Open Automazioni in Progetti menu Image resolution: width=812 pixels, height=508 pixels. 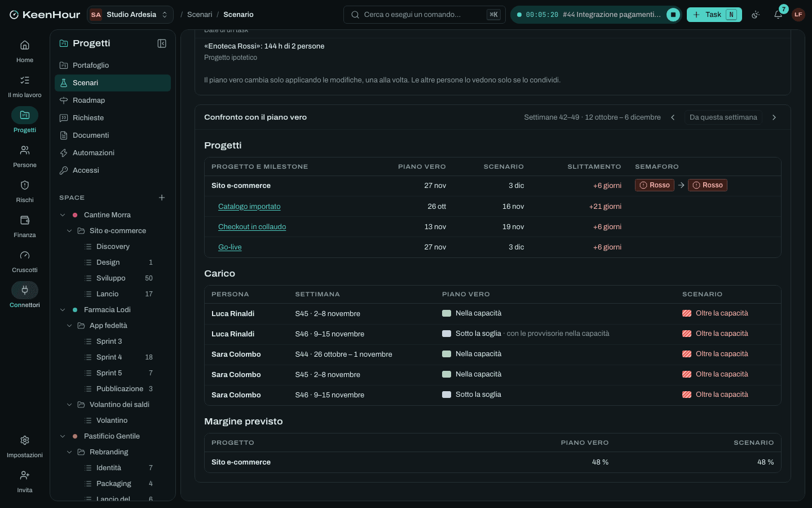[x=113, y=153]
